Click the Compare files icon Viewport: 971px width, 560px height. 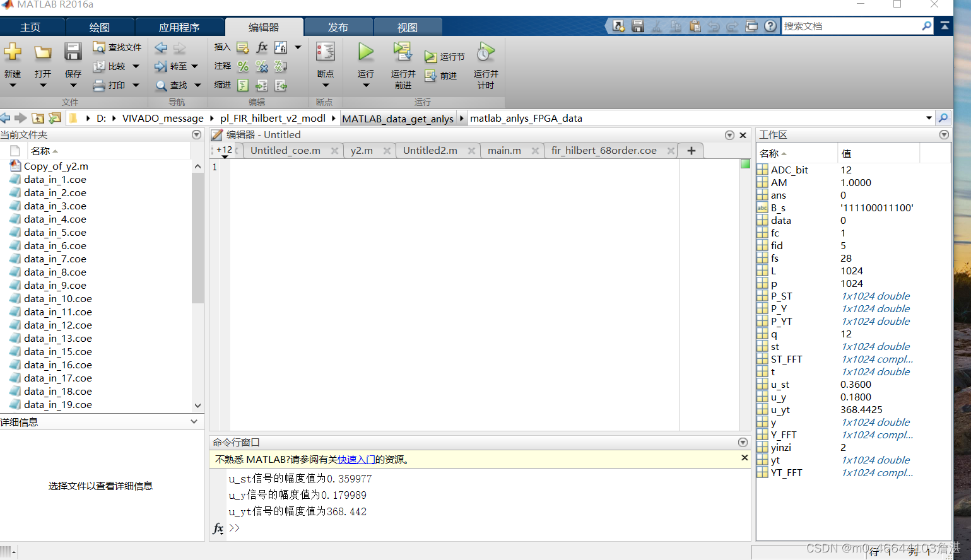coord(99,66)
